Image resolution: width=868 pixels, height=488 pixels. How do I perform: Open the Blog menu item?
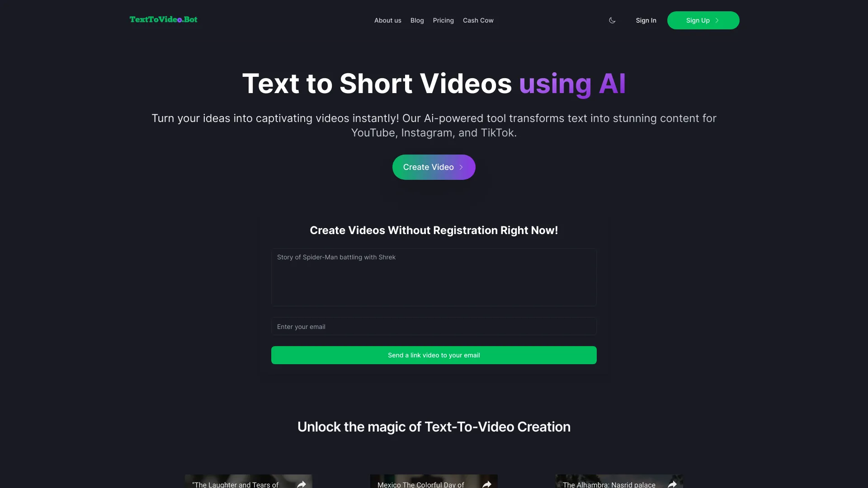417,20
